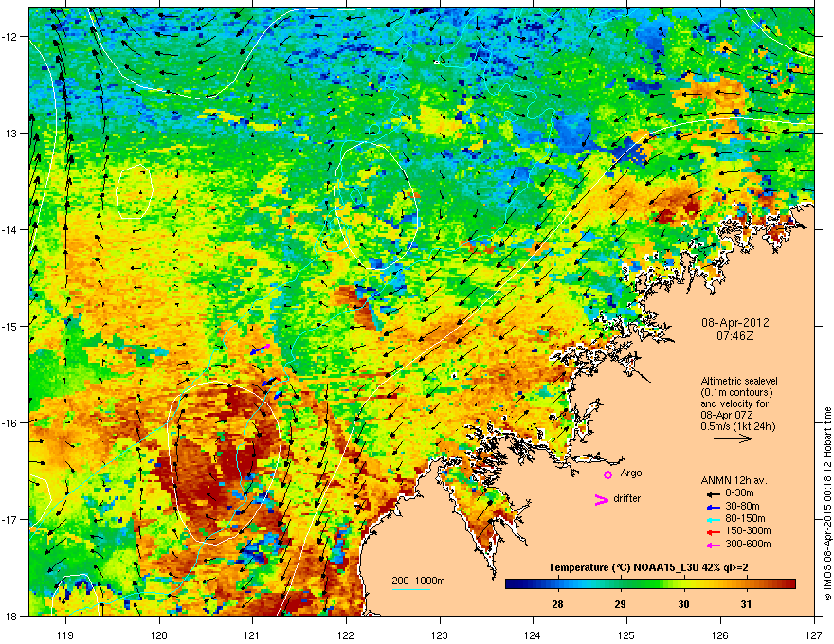Click the time text 07:46Z
This screenshot has width=834, height=644.
click(x=735, y=336)
